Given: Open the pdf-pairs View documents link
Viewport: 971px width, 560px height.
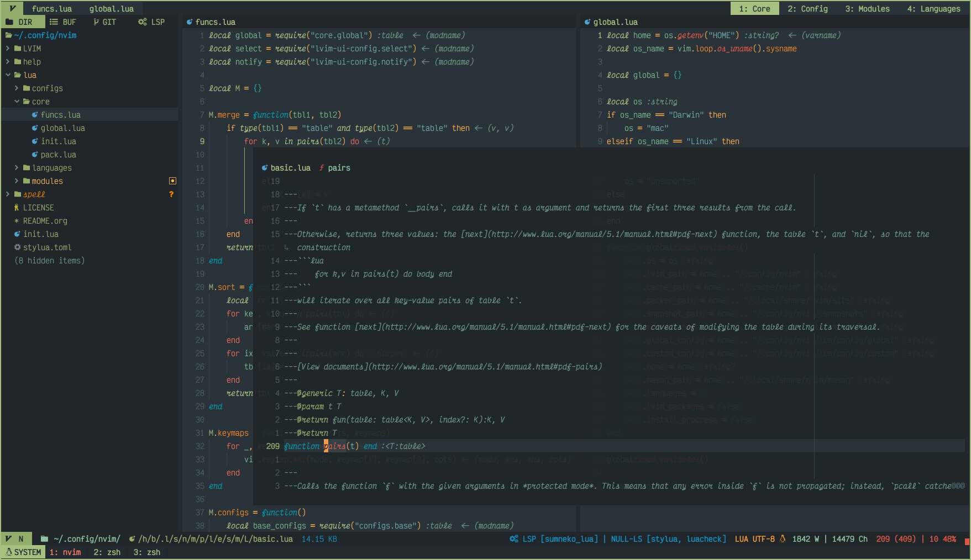Looking at the screenshot, I should (449, 367).
